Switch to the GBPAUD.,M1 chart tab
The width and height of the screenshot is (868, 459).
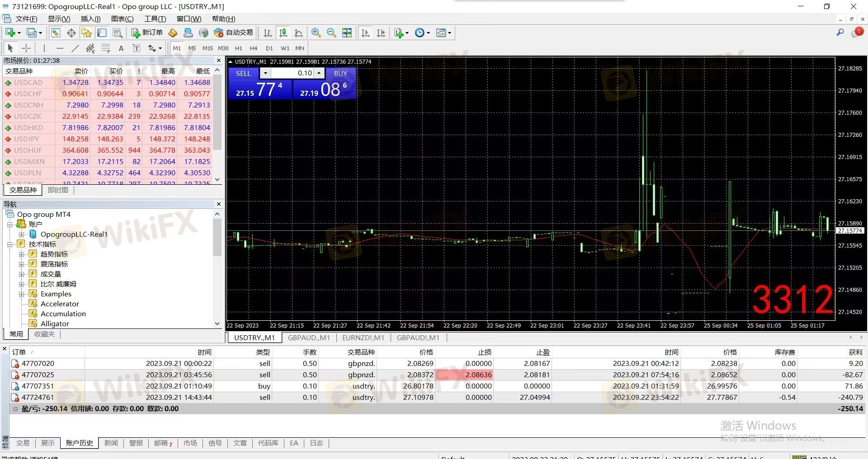tap(309, 337)
